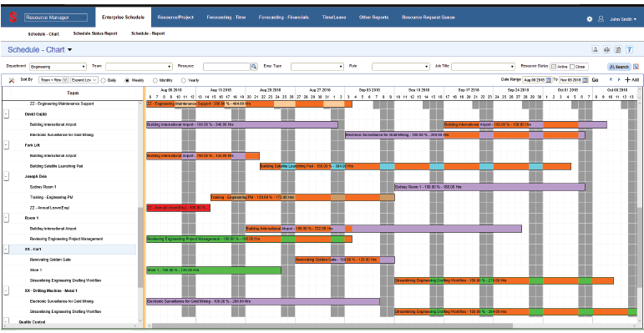Open the settings gear icon

click(x=590, y=19)
